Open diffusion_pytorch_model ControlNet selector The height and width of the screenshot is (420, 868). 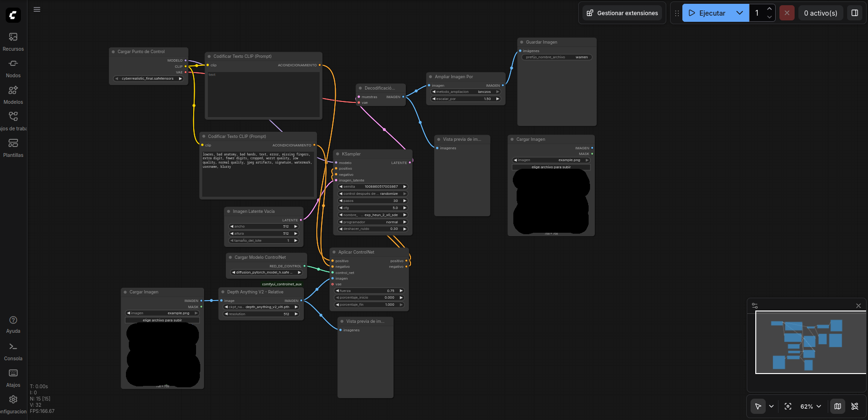[x=266, y=273]
